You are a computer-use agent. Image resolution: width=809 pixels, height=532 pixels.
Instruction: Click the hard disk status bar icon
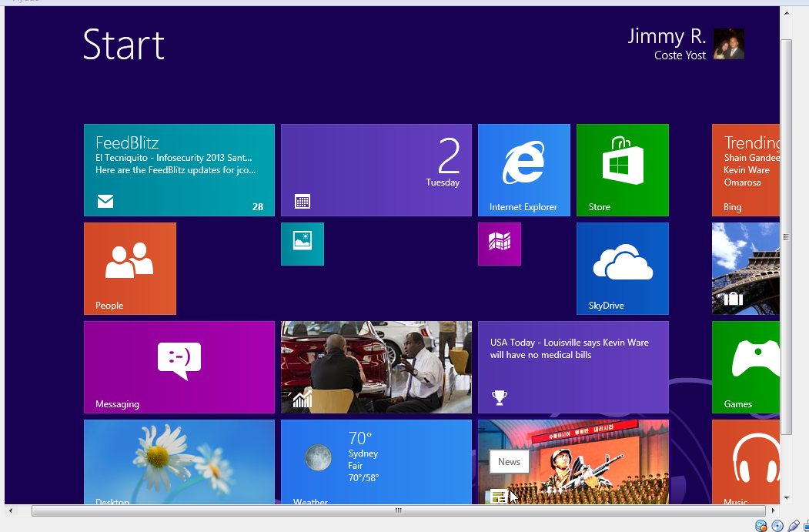(761, 526)
